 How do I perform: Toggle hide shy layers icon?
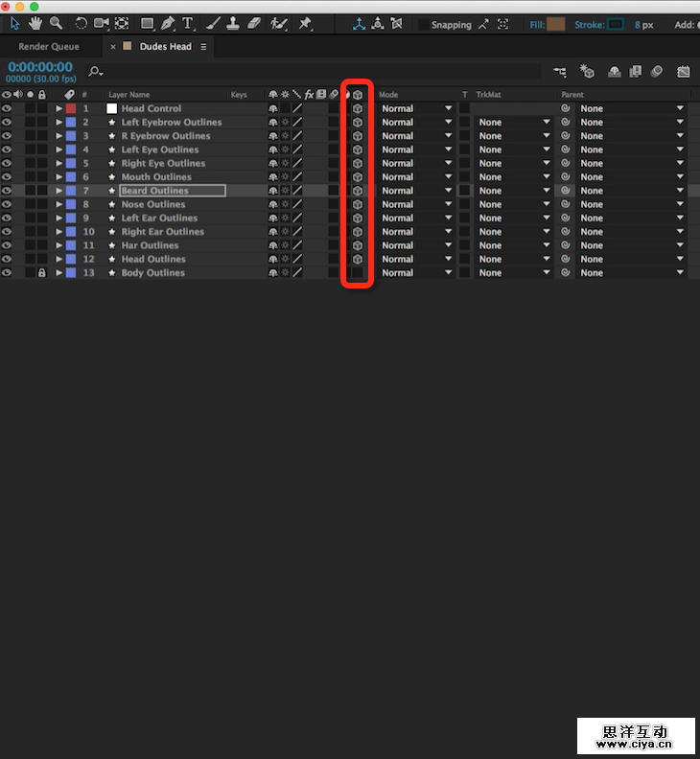click(x=615, y=72)
